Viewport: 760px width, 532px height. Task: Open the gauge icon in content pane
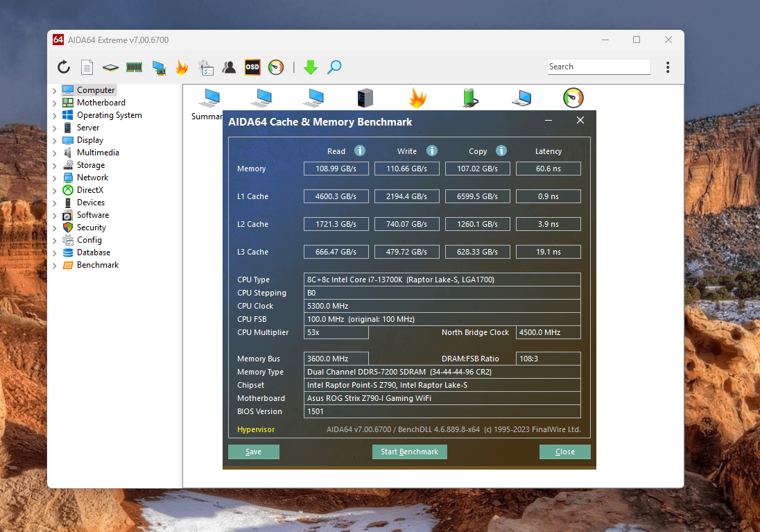[573, 98]
